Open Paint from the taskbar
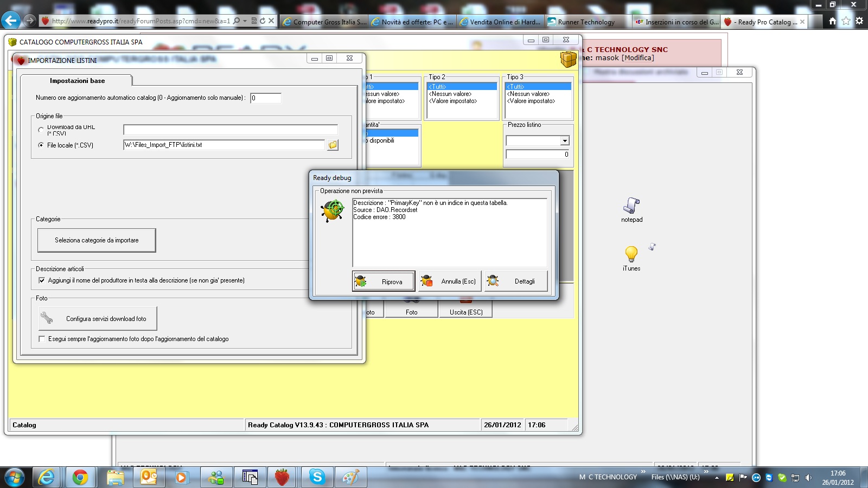Viewport: 868px width, 488px height. click(350, 477)
